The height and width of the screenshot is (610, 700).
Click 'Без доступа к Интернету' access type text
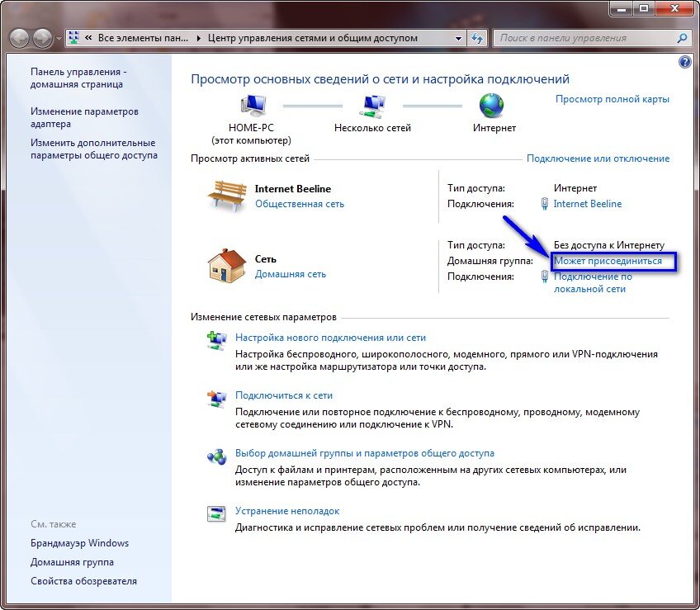[x=609, y=245]
